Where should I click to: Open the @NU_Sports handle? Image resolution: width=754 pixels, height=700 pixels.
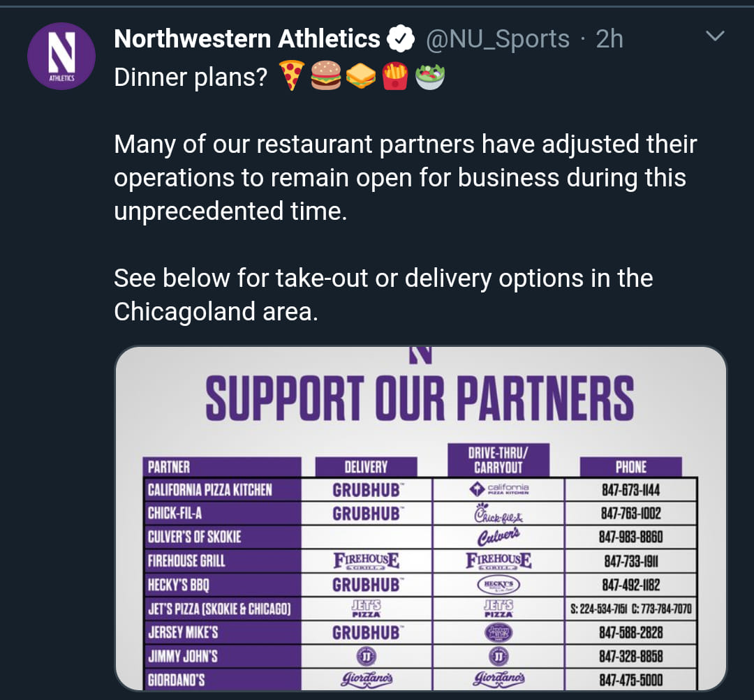[x=498, y=39]
